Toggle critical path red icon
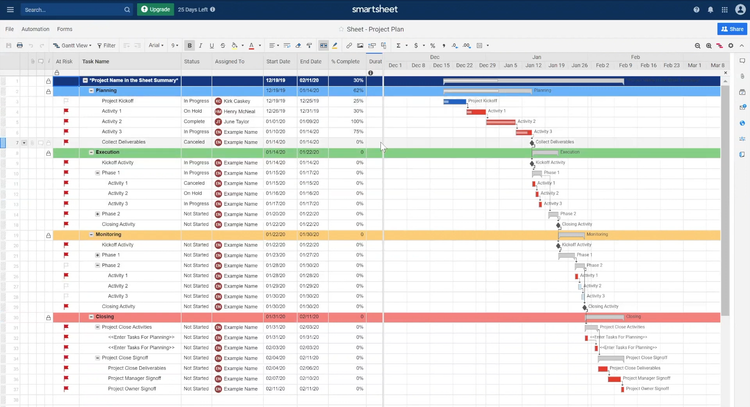 click(719, 45)
